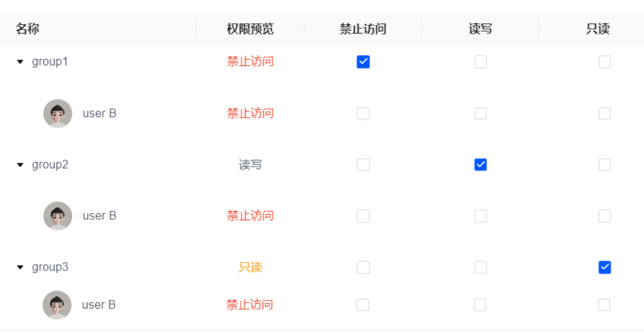Uncheck 读写 checkbox for group2
Image resolution: width=644 pixels, height=334 pixels.
(x=481, y=165)
